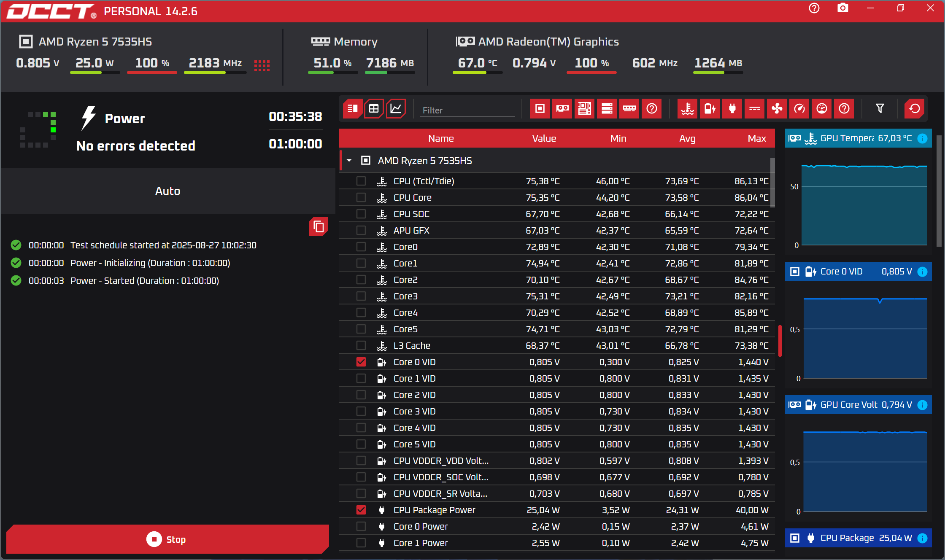Click the Auto mode button
Viewport: 945px width, 560px height.
click(167, 191)
